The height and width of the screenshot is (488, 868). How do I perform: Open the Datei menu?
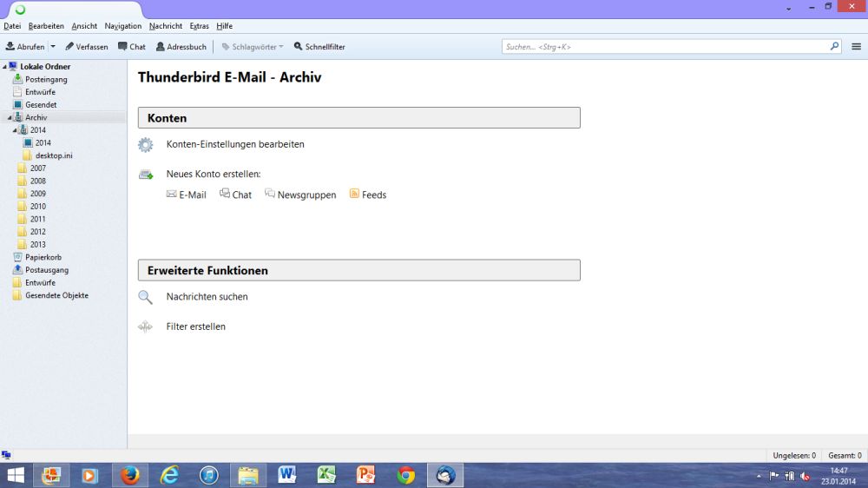coord(12,26)
